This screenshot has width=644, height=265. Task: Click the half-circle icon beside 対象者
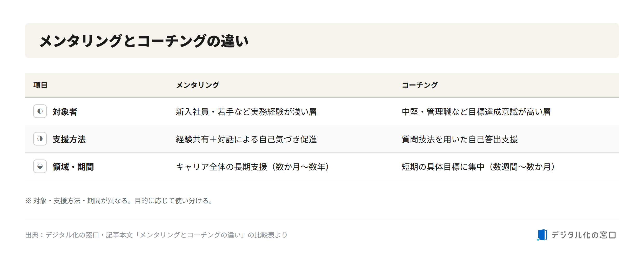click(40, 111)
